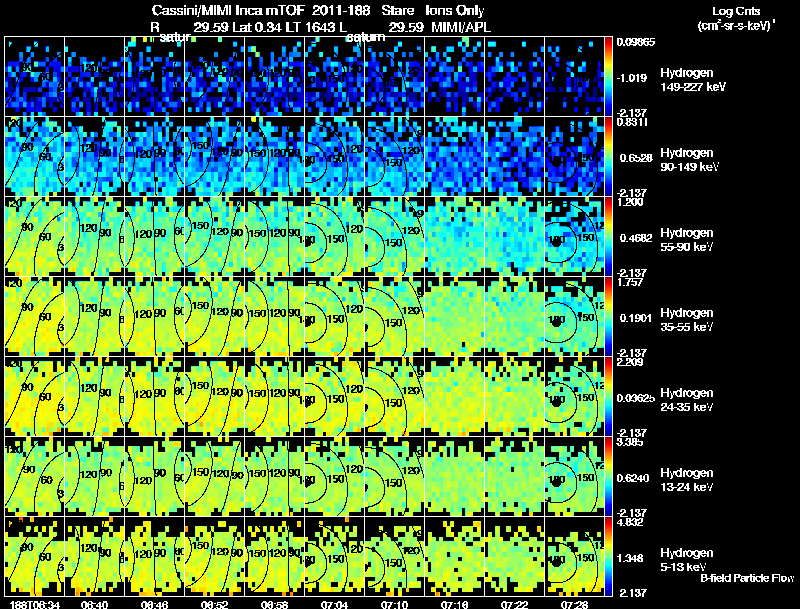This screenshot has width=800, height=609.
Task: Click the color bar beside Hydrogen 149-227 keV
Action: tap(608, 76)
